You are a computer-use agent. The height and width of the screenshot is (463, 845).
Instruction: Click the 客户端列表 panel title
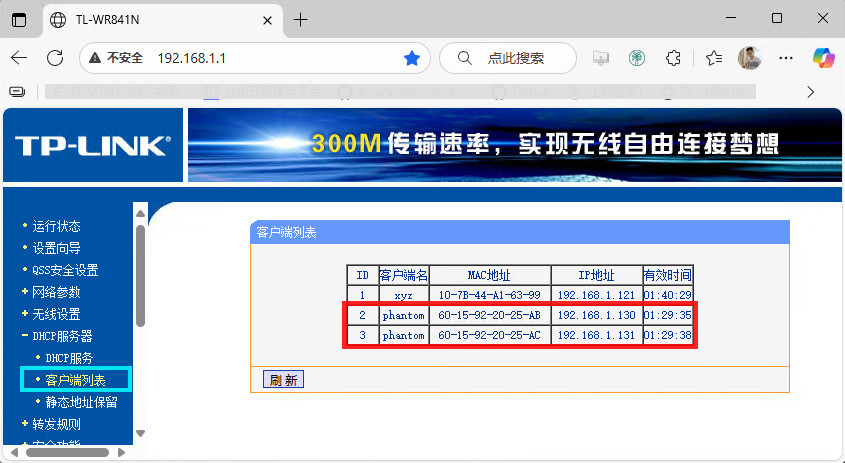pyautogui.click(x=286, y=233)
